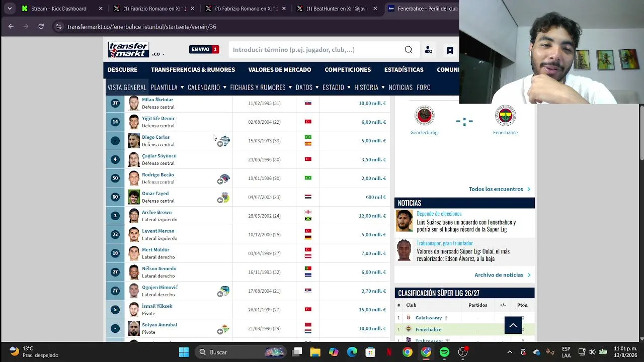Open site information icon in address bar

coord(59,27)
